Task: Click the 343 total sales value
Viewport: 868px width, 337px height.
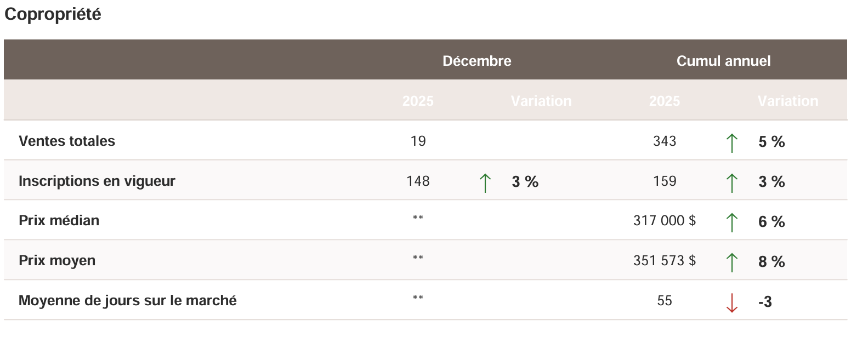Action: pos(664,141)
